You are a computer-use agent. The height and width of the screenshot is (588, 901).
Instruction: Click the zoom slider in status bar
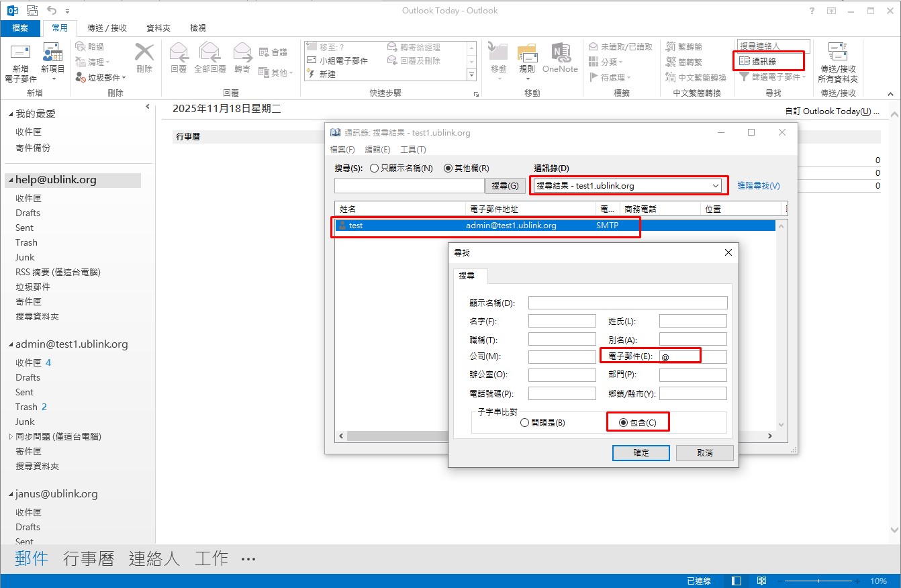[822, 581]
